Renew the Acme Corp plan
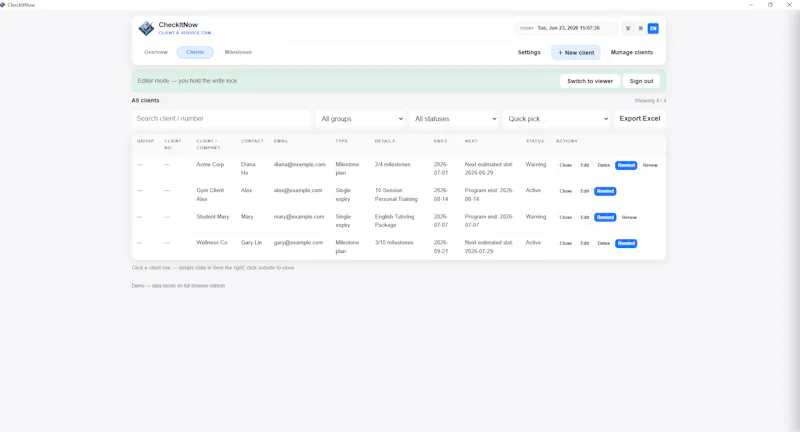 [650, 165]
